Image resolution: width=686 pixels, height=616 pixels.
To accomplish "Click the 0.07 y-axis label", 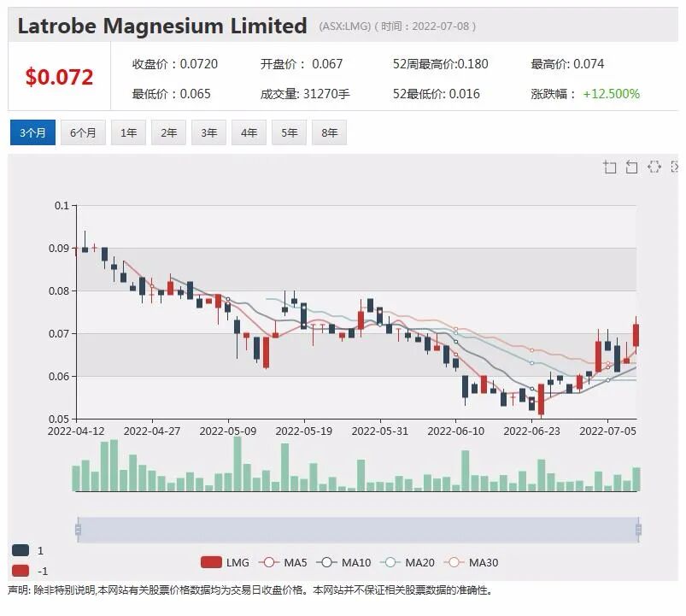I will [x=59, y=333].
